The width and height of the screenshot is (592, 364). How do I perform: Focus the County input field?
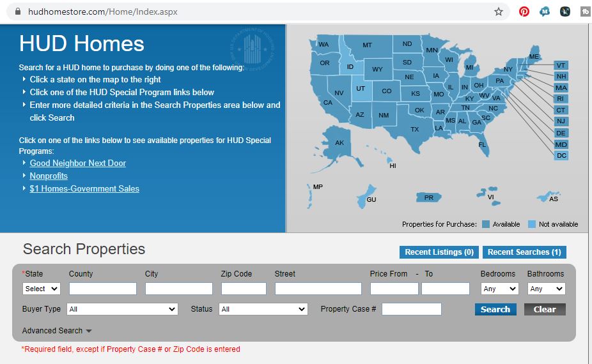coord(103,289)
